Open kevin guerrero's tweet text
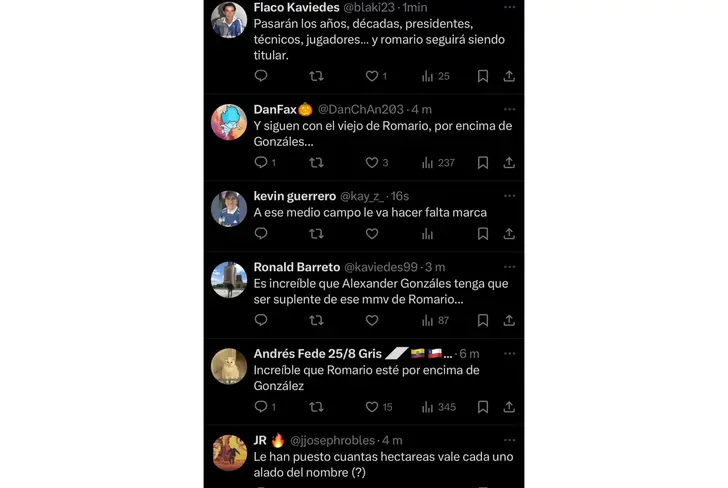 (x=370, y=213)
